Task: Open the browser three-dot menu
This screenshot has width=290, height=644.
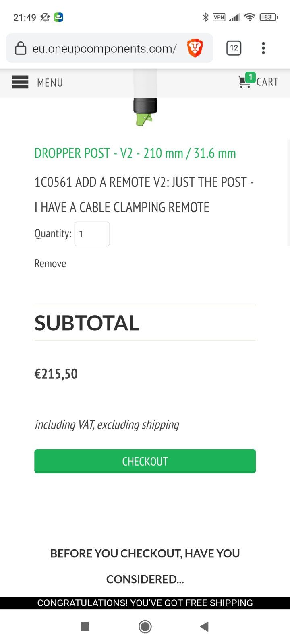Action: tap(263, 48)
